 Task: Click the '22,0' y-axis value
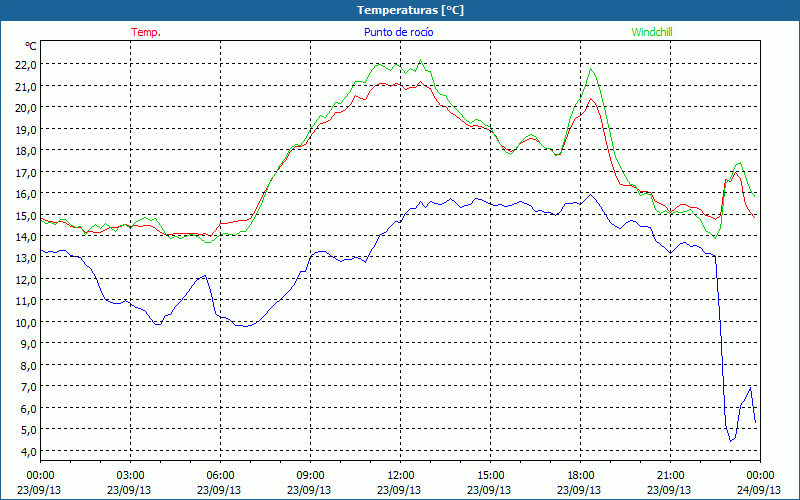pos(26,65)
